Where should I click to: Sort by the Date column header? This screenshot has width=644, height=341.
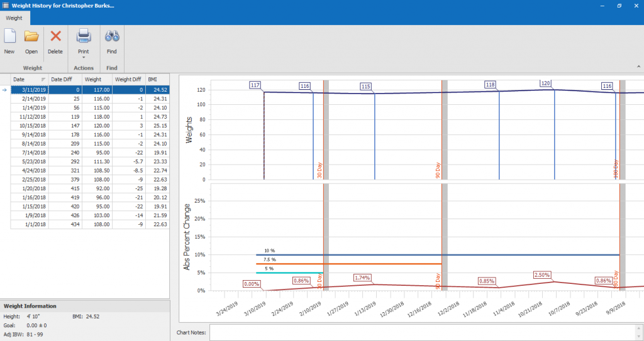(x=28, y=80)
